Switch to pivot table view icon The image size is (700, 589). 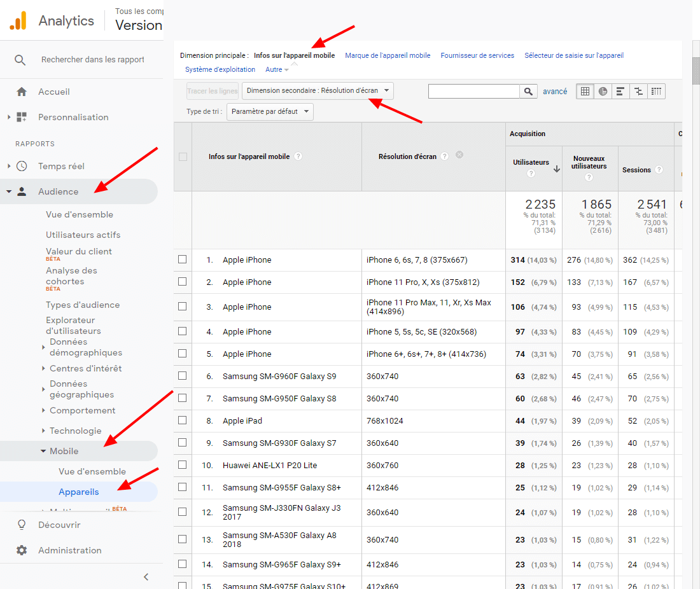(656, 92)
